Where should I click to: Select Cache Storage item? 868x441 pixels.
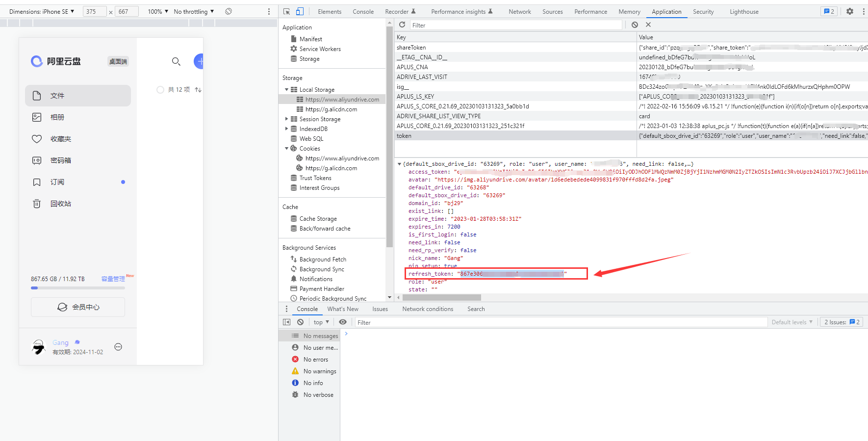318,219
